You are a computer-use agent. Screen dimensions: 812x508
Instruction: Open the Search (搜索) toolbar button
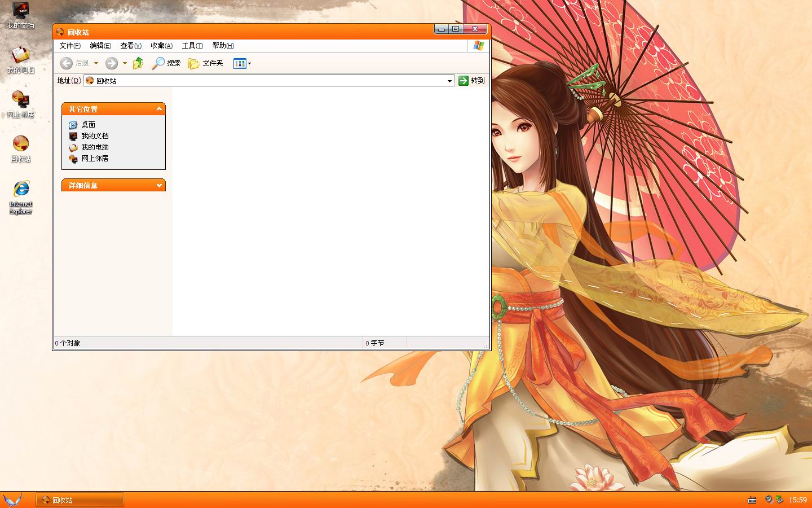[166, 63]
